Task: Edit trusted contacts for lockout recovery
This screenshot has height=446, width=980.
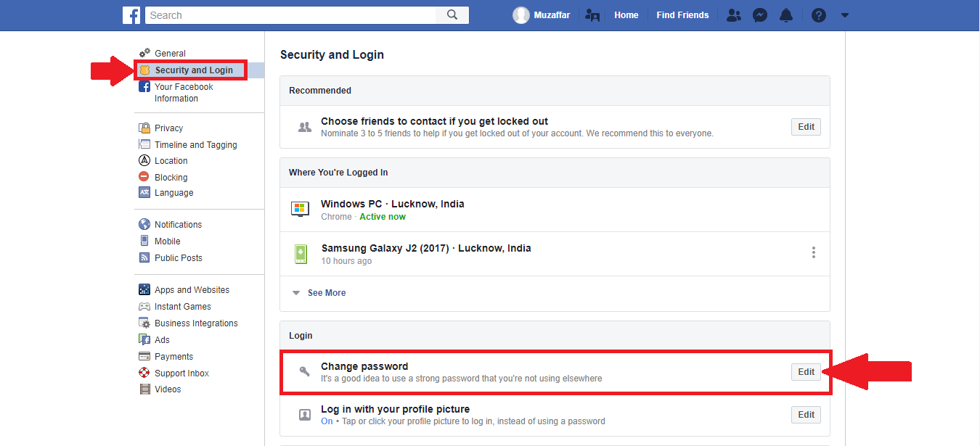Action: (806, 126)
